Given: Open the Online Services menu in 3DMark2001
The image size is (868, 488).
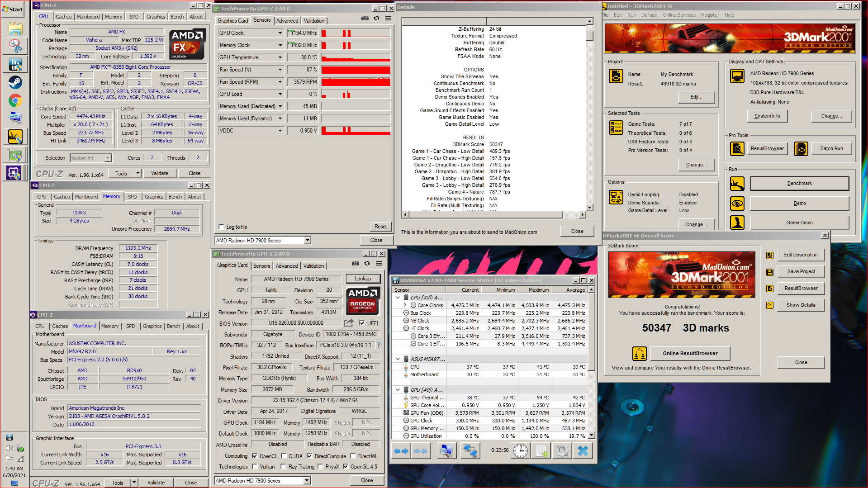Looking at the screenshot, I should pyautogui.click(x=679, y=15).
